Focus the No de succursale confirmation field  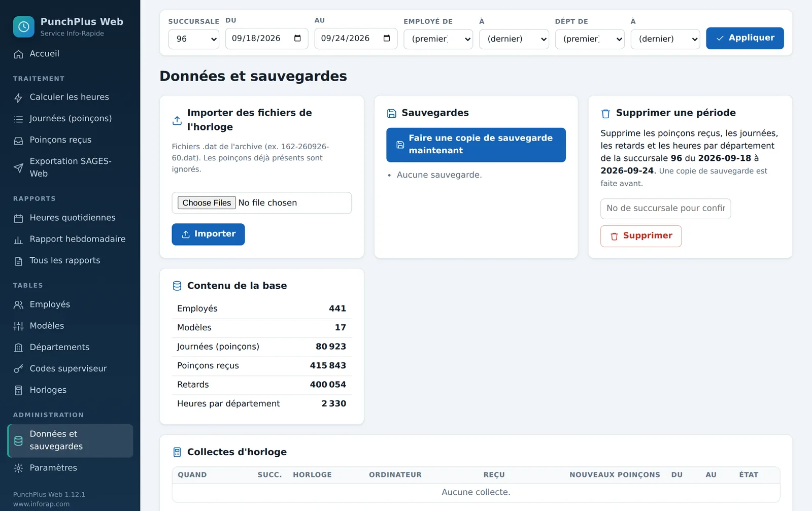665,209
